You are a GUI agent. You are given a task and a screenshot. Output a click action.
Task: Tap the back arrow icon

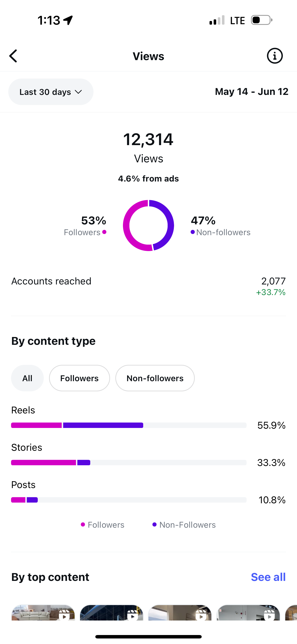pyautogui.click(x=13, y=56)
